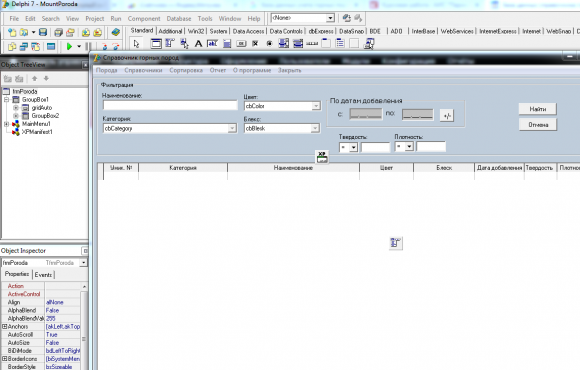Click the XPManifest component icon on the form
Image resolution: width=580 pixels, height=370 pixels.
[322, 157]
